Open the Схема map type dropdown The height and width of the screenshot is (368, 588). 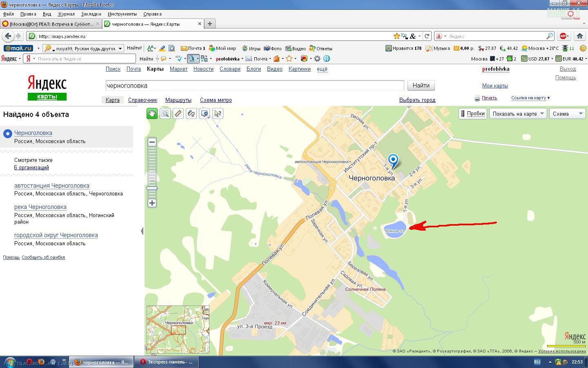[568, 114]
